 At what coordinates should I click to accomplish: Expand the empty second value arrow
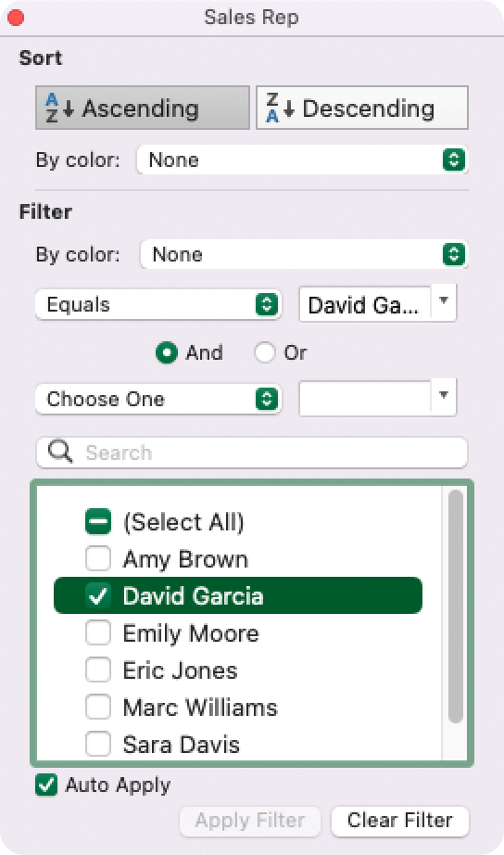click(444, 396)
